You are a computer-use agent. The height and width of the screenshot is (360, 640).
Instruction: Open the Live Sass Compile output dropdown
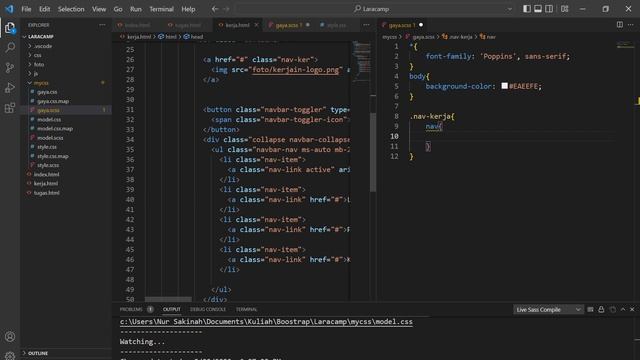[x=548, y=309]
